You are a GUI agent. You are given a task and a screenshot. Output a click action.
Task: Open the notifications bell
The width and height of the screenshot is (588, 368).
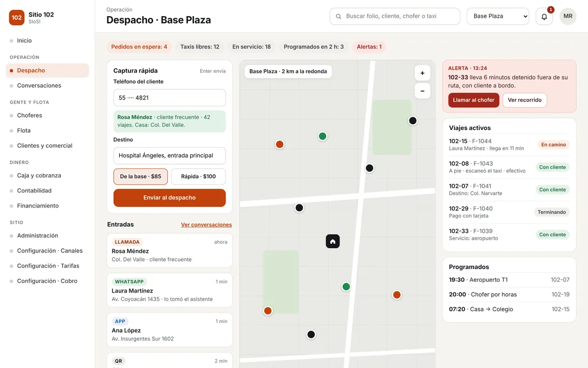[x=544, y=17]
